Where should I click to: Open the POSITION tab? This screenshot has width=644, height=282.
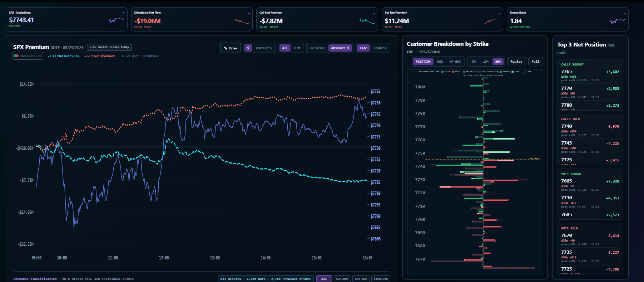pos(423,62)
